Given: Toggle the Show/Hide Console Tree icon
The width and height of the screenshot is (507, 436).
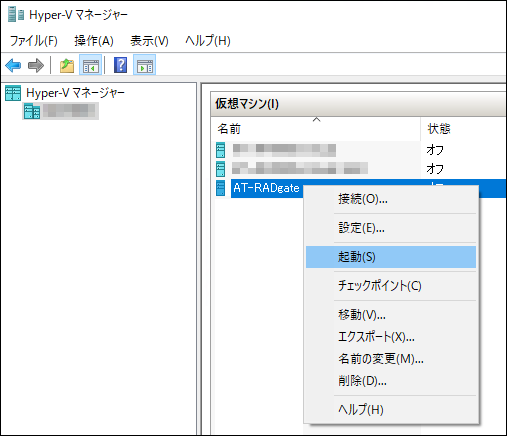Looking at the screenshot, I should (91, 65).
